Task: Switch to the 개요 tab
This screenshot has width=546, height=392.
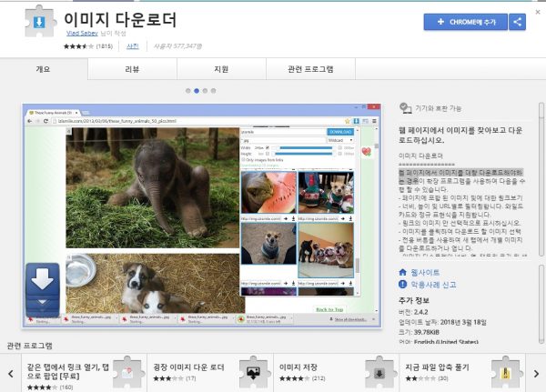Action: 43,69
